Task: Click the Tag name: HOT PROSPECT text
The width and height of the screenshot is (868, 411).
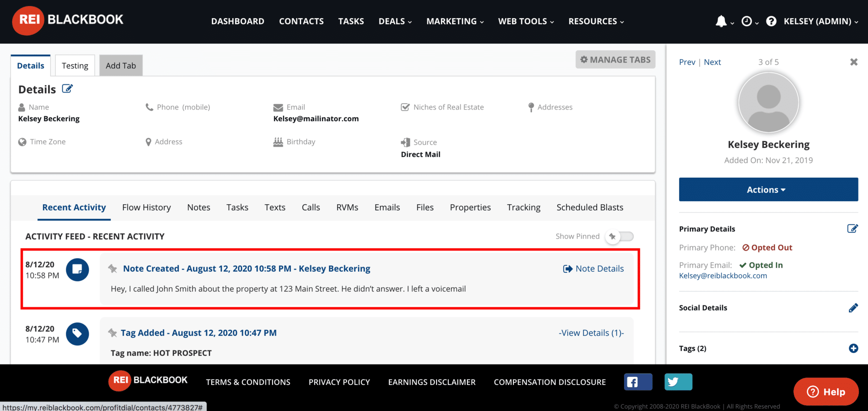Action: [161, 353]
